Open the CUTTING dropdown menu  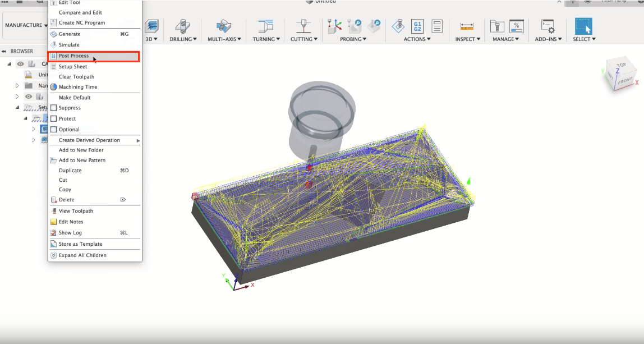coord(304,39)
